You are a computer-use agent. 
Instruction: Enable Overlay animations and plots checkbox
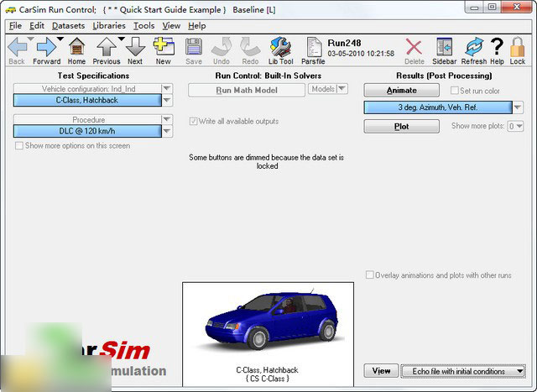tap(369, 275)
